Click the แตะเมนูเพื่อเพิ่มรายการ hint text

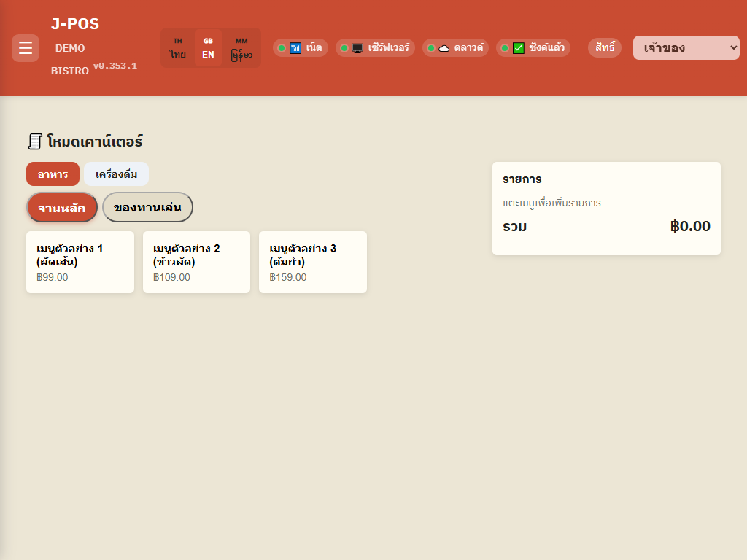pyautogui.click(x=551, y=203)
